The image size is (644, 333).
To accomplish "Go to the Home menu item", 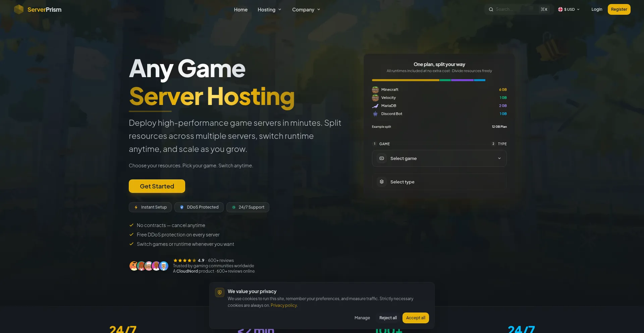I will [241, 10].
